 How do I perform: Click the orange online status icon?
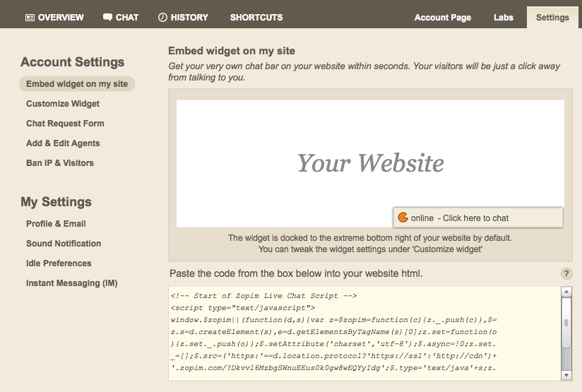(403, 218)
